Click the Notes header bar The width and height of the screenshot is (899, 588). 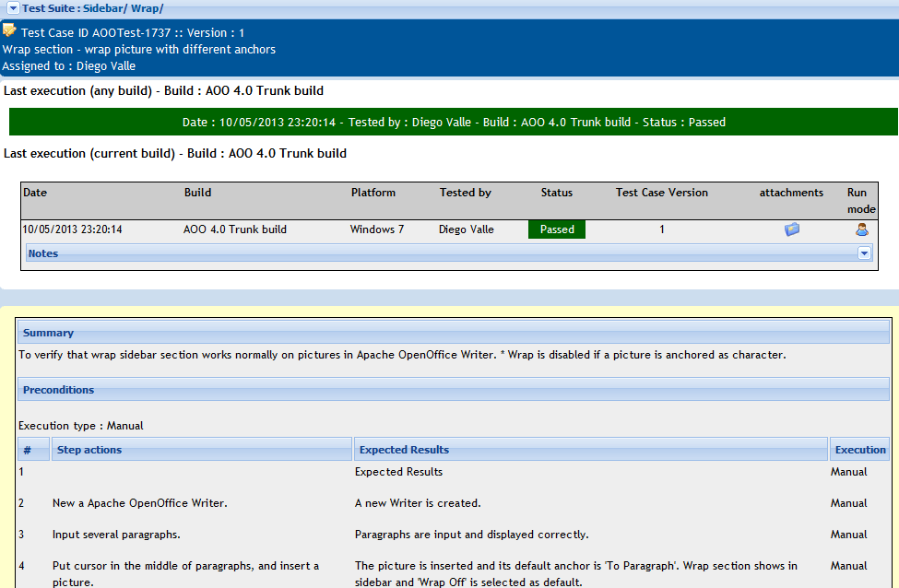coord(449,253)
